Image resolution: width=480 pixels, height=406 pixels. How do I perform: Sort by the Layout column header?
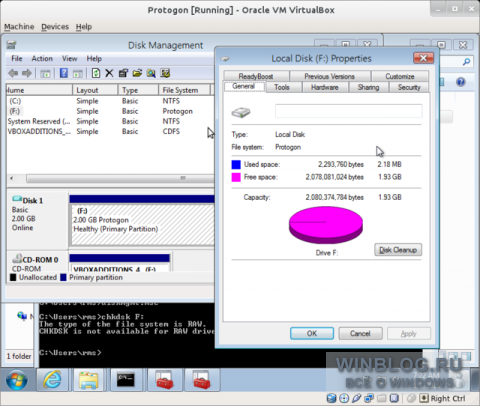(x=95, y=90)
